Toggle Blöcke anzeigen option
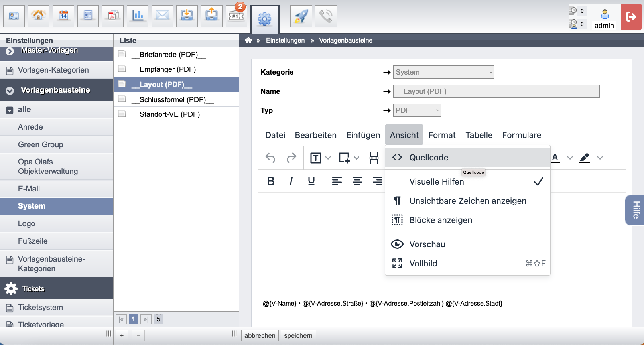The image size is (644, 345). tap(468, 220)
